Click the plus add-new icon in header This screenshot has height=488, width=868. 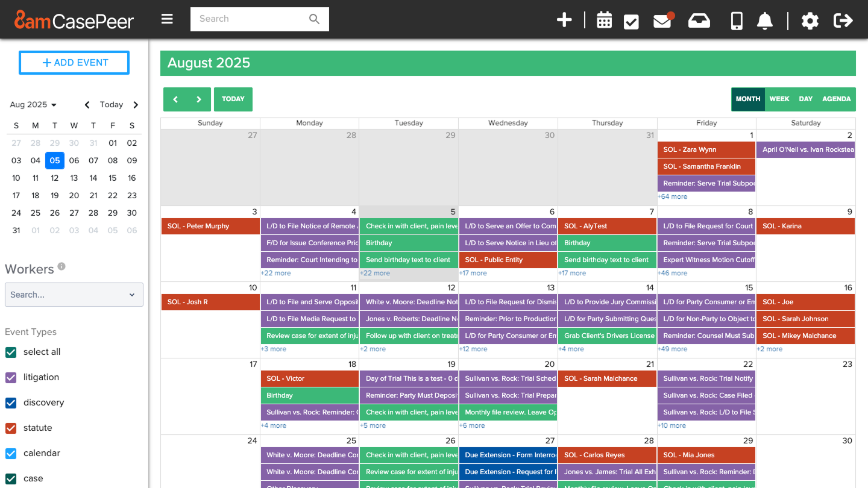click(564, 20)
